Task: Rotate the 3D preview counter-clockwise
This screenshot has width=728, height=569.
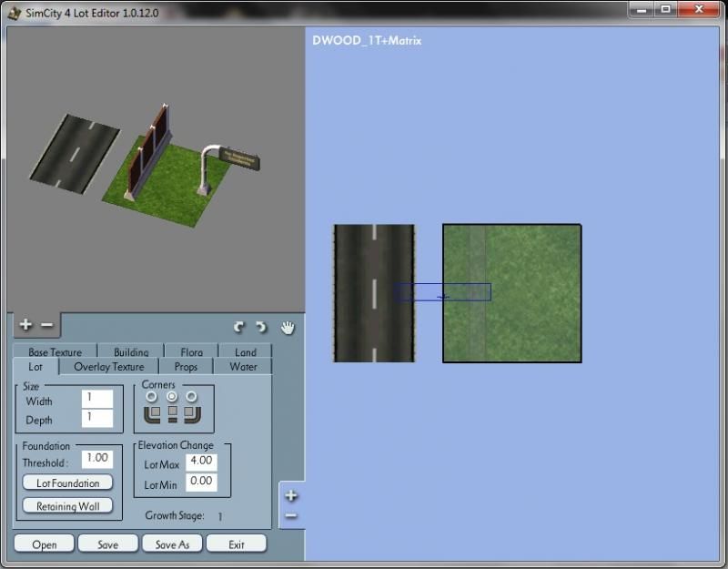Action: (x=239, y=328)
